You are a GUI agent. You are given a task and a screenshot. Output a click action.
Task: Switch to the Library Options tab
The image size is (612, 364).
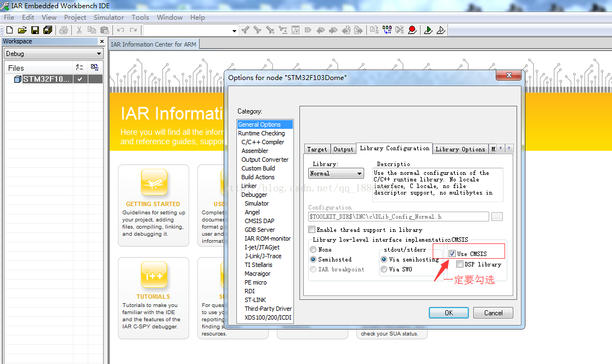click(460, 149)
